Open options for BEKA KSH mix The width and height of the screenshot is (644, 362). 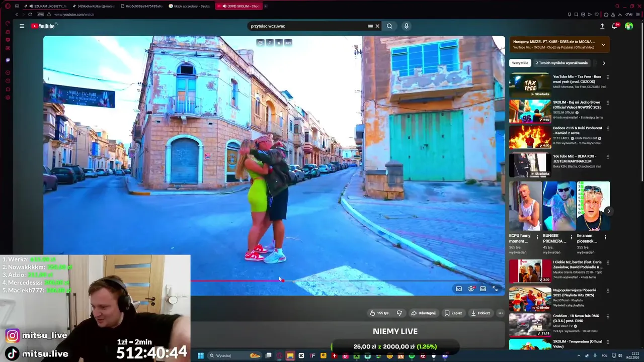pos(608,157)
